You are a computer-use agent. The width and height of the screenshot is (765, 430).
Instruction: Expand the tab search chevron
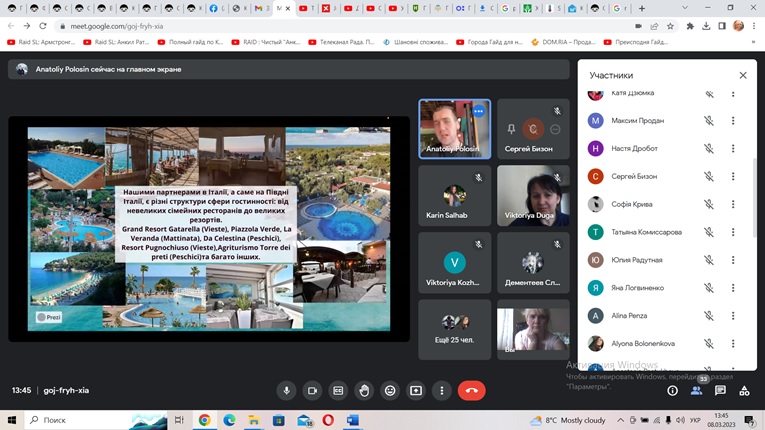pyautogui.click(x=685, y=8)
